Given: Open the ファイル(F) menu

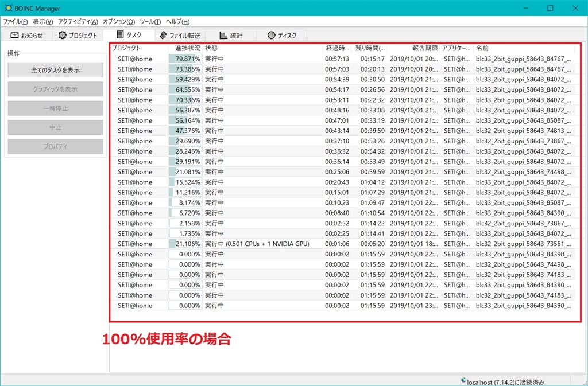Looking at the screenshot, I should [x=16, y=22].
